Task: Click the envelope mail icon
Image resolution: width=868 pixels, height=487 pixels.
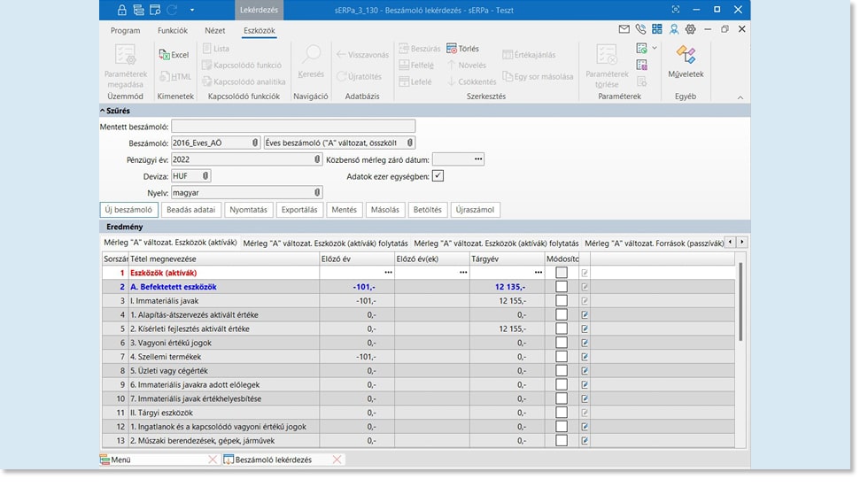Action: [x=624, y=30]
